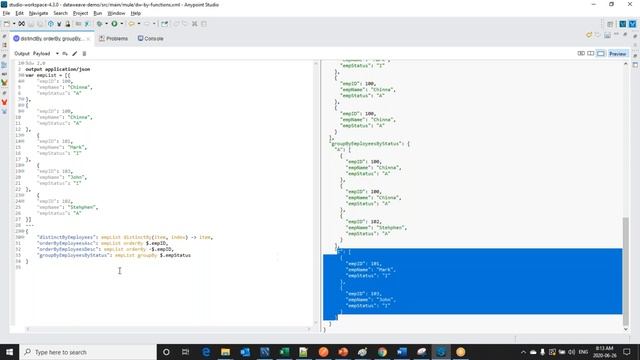The height and width of the screenshot is (360, 640).
Task: Click the Windows Start button
Action: (9, 352)
